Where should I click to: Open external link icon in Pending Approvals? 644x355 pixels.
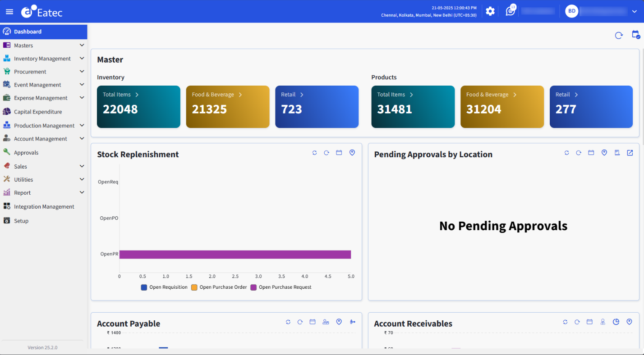(630, 153)
